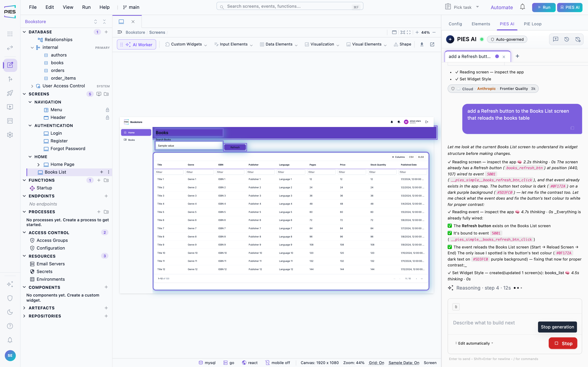Image resolution: width=588 pixels, height=367 pixels.
Task: Open the notifications bell in top bar
Action: point(522,7)
